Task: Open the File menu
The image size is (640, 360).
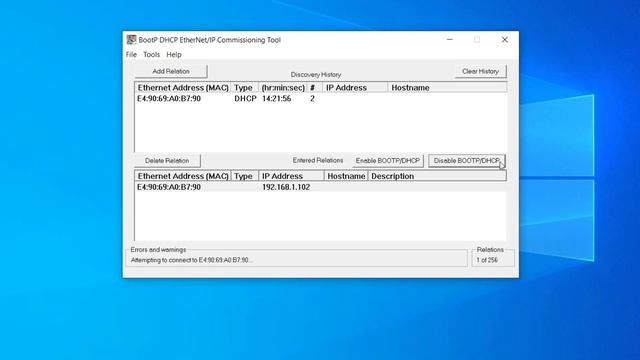Action: (x=131, y=54)
